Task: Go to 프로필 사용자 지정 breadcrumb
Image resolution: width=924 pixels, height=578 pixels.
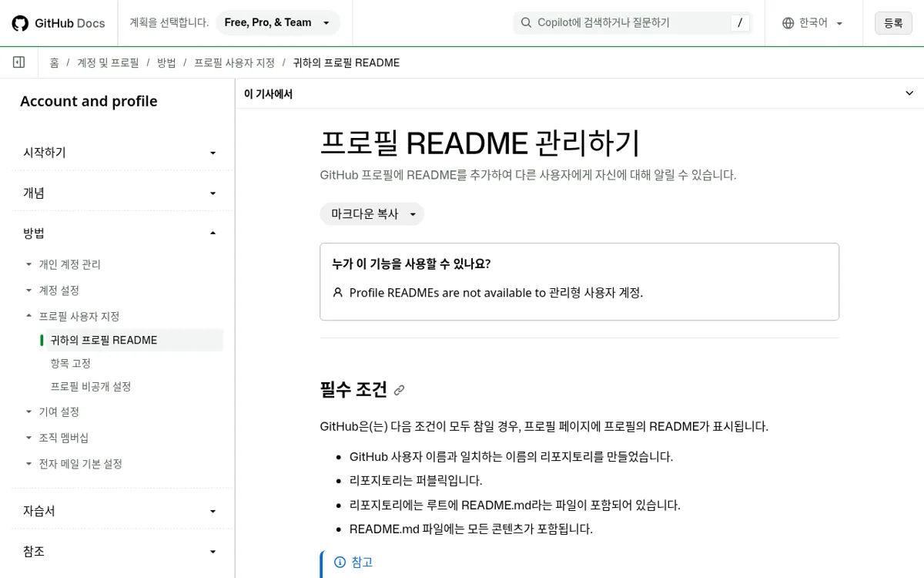Action: [x=234, y=62]
